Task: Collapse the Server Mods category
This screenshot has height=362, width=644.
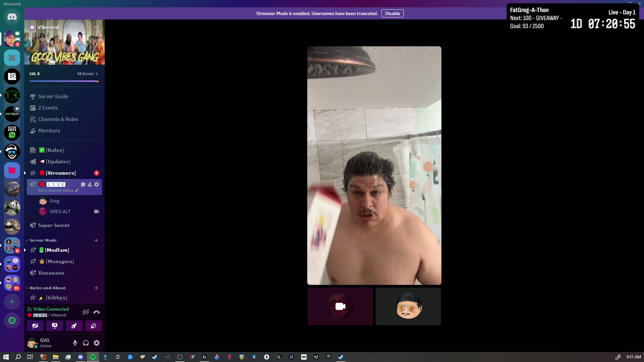Action: (x=43, y=240)
